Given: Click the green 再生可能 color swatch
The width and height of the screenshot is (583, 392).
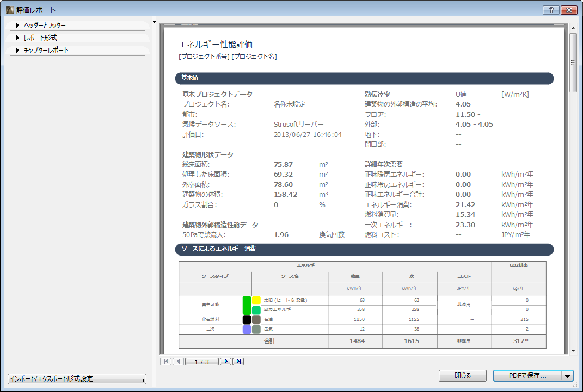Looking at the screenshot, I should [x=247, y=305].
